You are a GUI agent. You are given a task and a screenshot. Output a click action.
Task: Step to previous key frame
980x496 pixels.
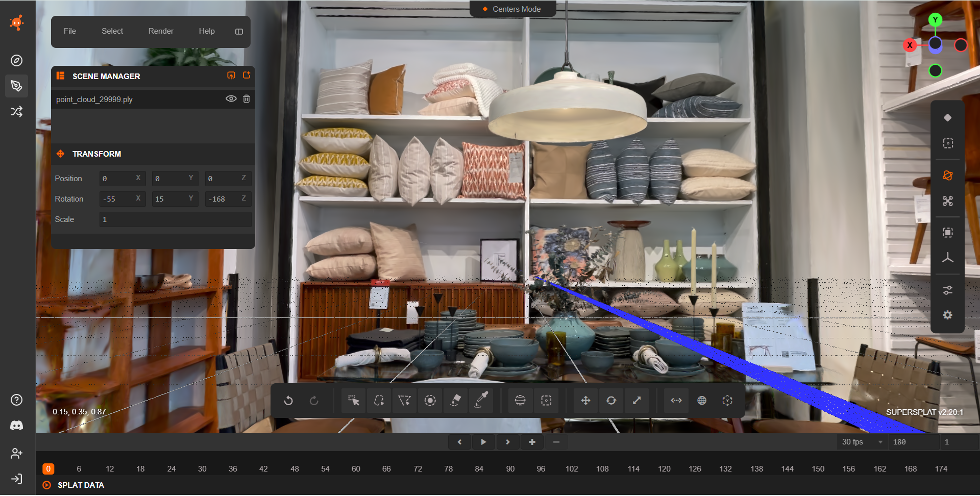[459, 442]
